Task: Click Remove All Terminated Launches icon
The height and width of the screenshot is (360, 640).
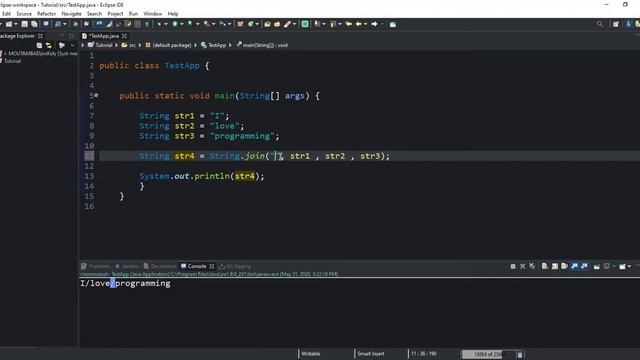Action: point(532,266)
